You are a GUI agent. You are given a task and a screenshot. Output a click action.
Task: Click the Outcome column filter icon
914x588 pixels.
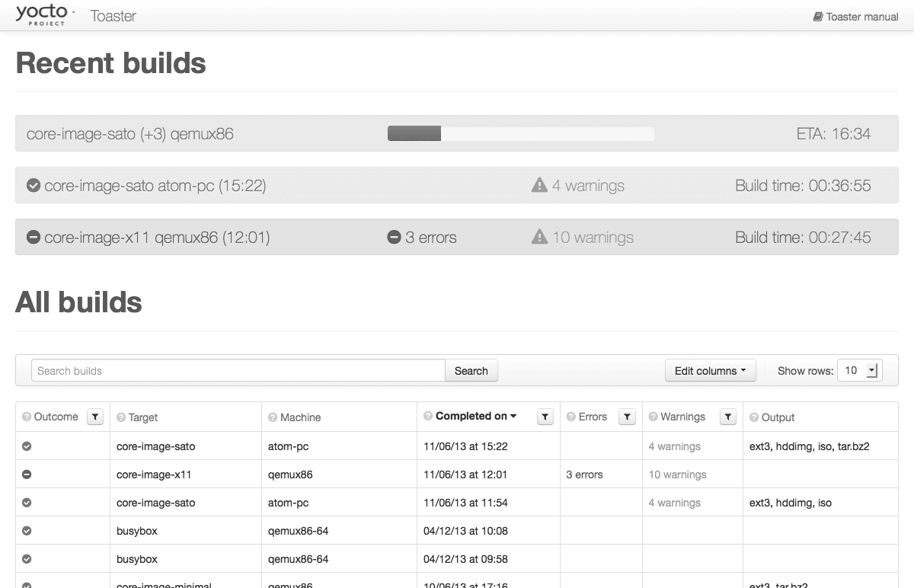pos(94,417)
